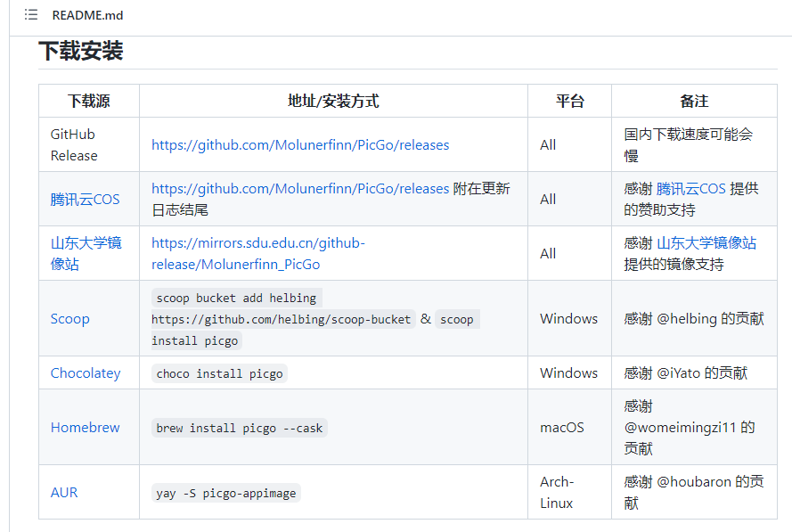The height and width of the screenshot is (532, 792).
Task: Click the 下载安装 section heading
Action: (81, 51)
